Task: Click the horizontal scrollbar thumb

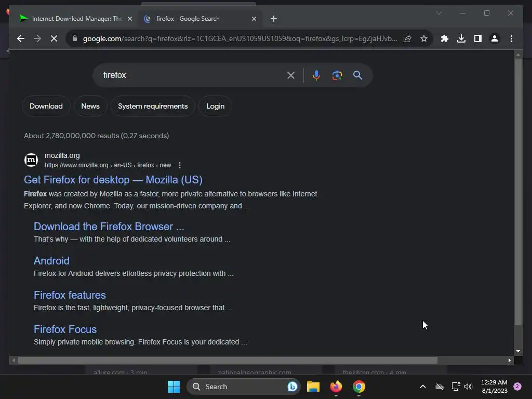Action: [x=228, y=361]
